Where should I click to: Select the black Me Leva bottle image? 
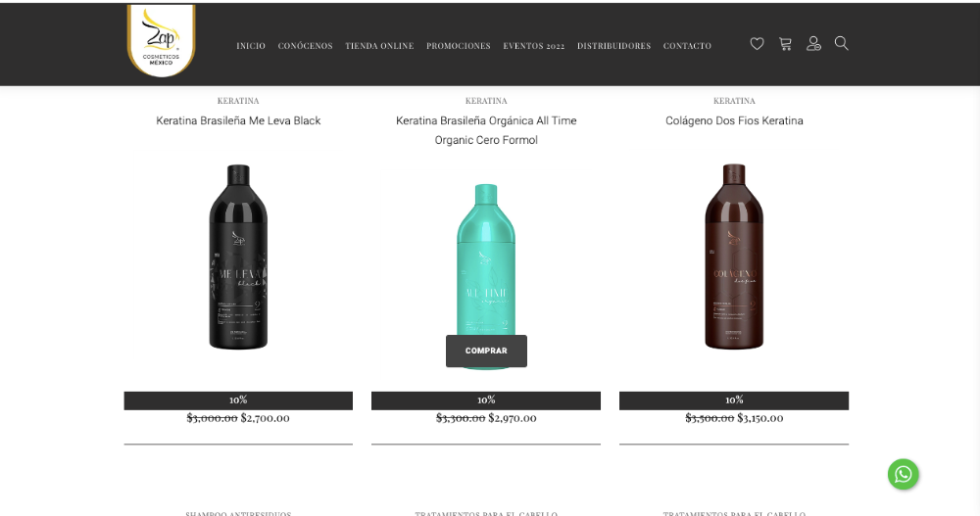pos(238,257)
